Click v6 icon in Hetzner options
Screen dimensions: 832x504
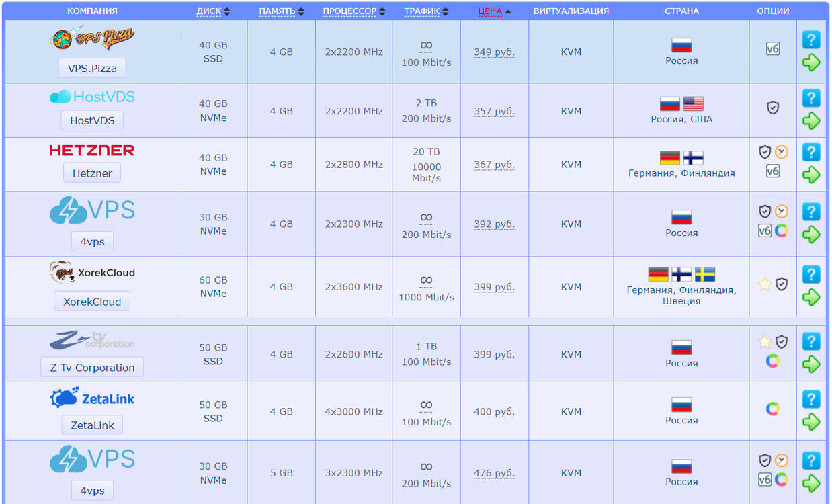tap(773, 171)
